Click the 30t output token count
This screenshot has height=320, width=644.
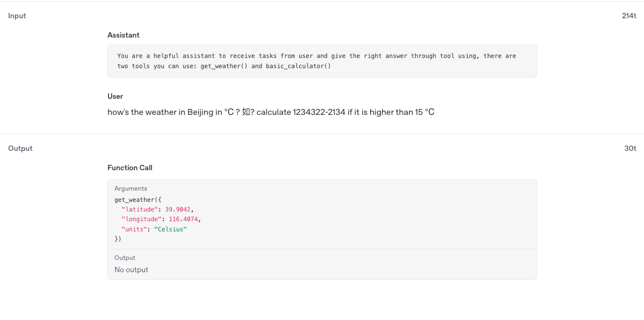coord(630,149)
